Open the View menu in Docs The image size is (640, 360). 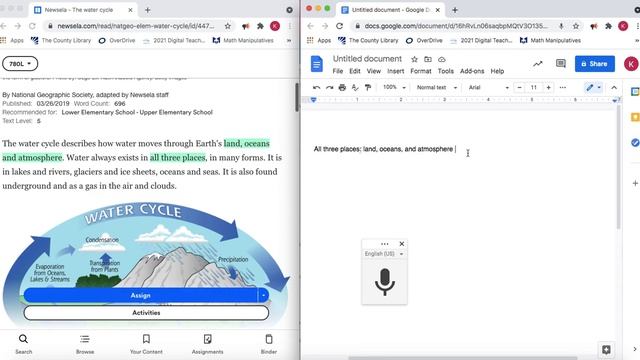tap(373, 71)
